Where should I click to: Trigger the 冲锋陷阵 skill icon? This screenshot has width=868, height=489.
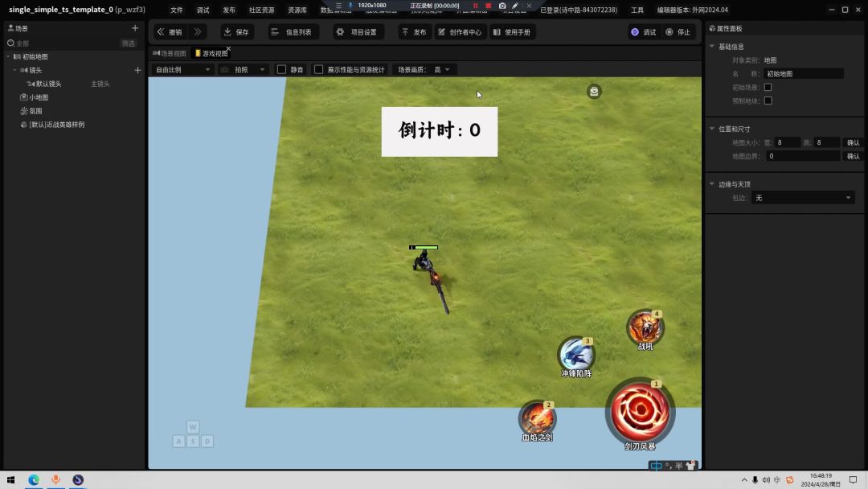point(575,353)
